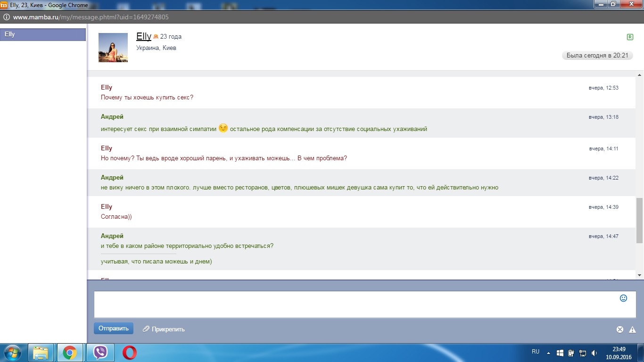Click the message starting 'не вижу ничего в этом'

tap(299, 188)
